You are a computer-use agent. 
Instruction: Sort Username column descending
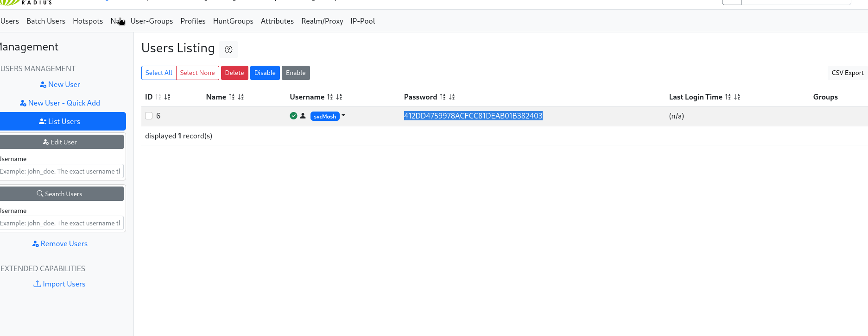[x=339, y=97]
